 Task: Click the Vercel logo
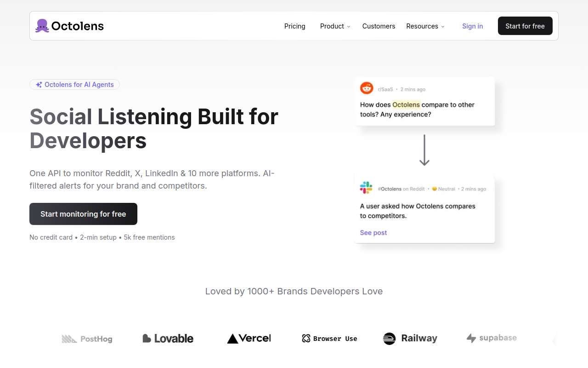pos(249,339)
